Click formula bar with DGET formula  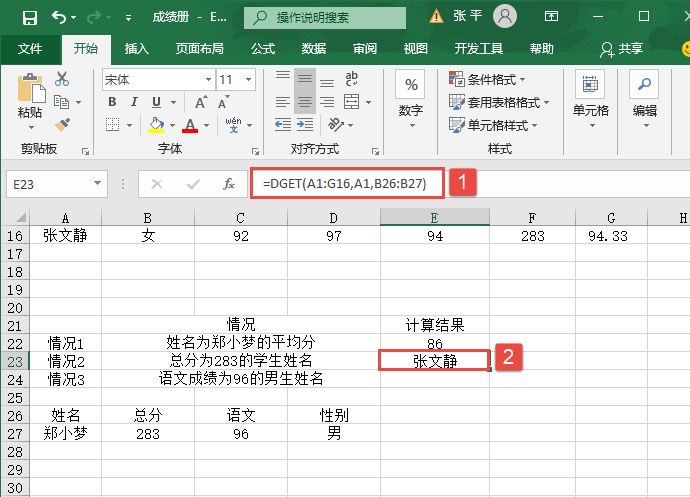(x=347, y=183)
